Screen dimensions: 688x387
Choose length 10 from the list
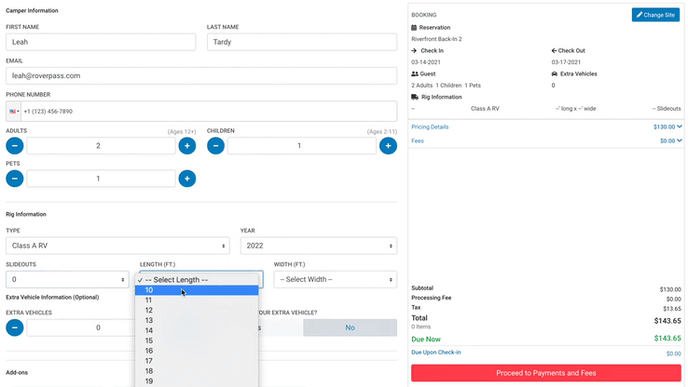[x=197, y=290]
